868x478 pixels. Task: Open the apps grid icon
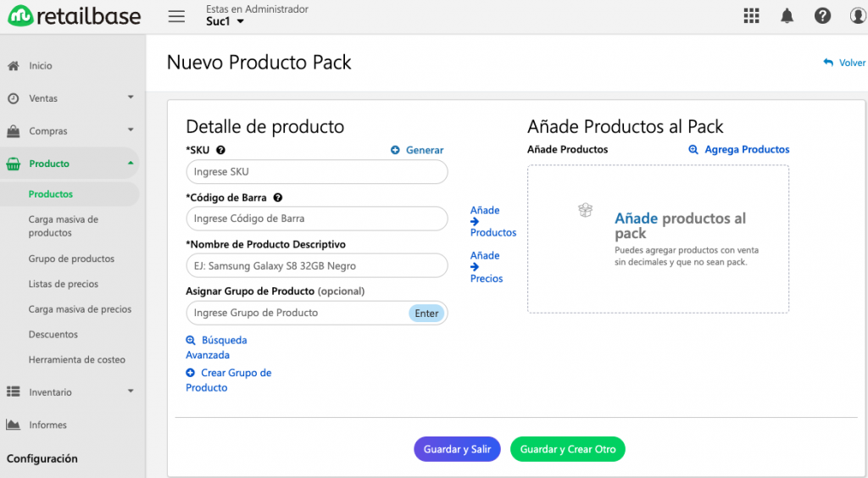[751, 15]
